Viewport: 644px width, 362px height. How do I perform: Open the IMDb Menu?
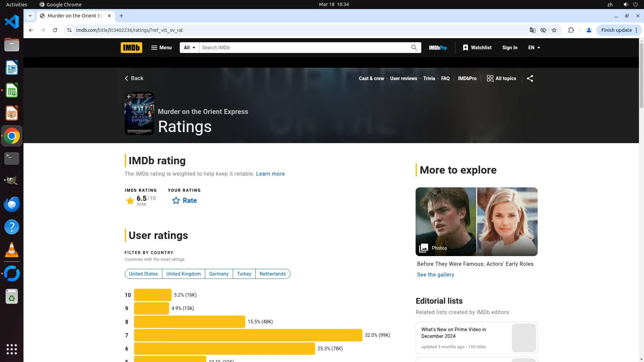[161, 48]
